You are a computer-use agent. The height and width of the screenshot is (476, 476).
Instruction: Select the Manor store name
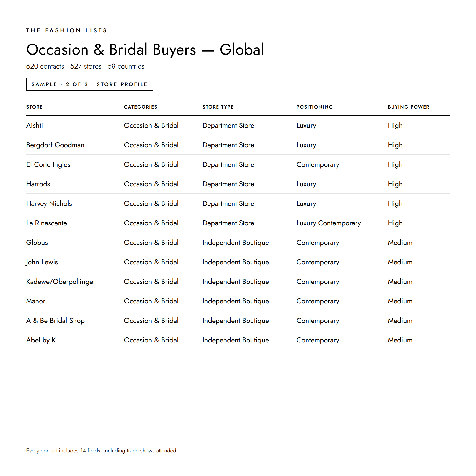[36, 301]
